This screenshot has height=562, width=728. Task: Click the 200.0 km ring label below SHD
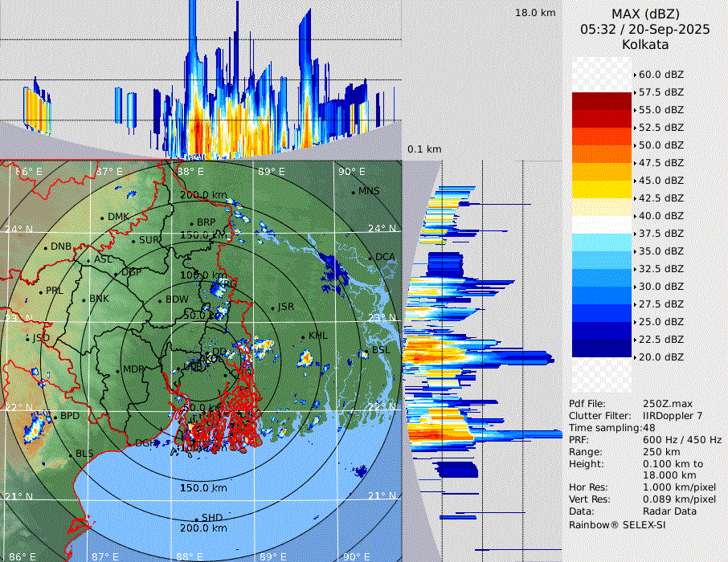pos(203,529)
